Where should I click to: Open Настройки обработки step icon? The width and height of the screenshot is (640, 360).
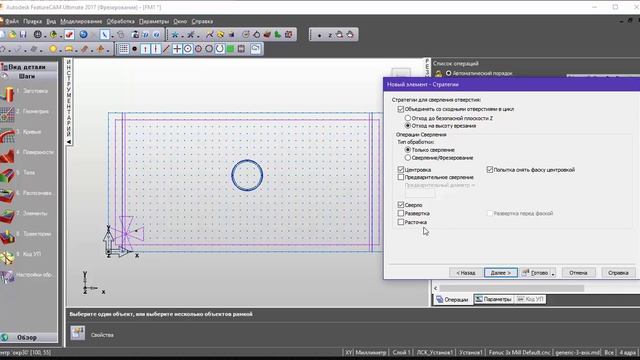tap(7, 276)
